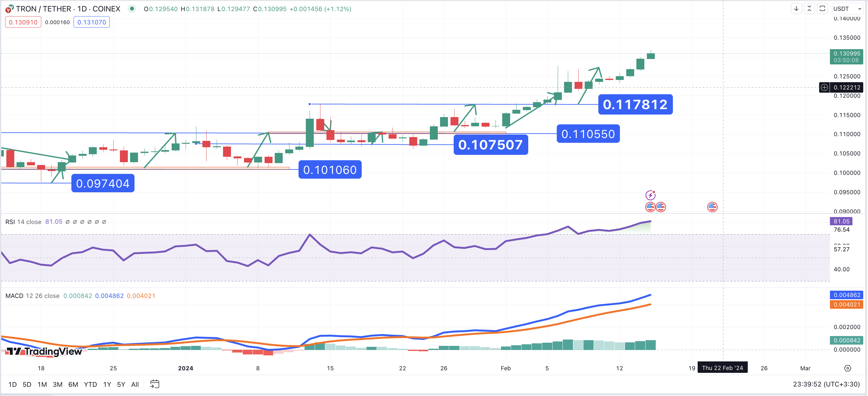The height and width of the screenshot is (396, 868).
Task: Select the 1M time range
Action: [x=42, y=384]
